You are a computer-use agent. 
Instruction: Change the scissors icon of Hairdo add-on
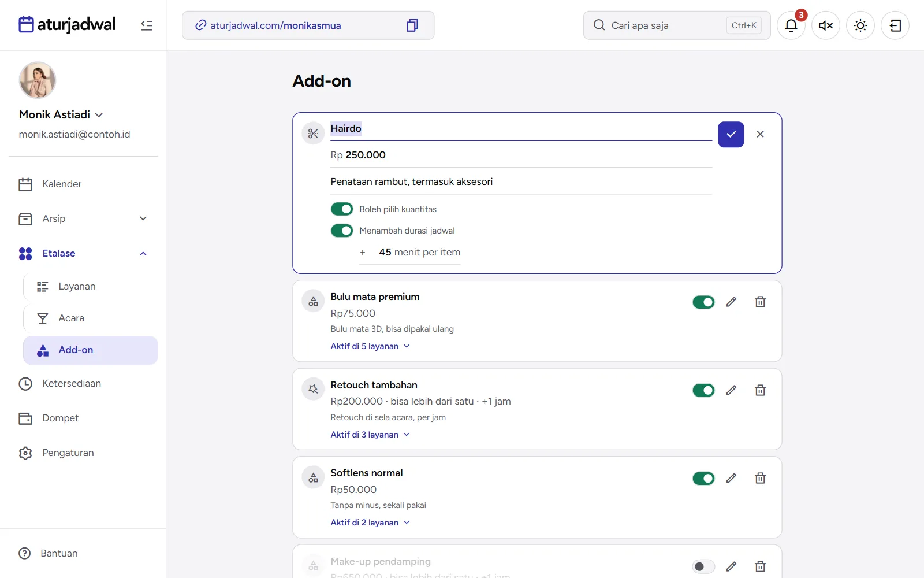pyautogui.click(x=313, y=134)
